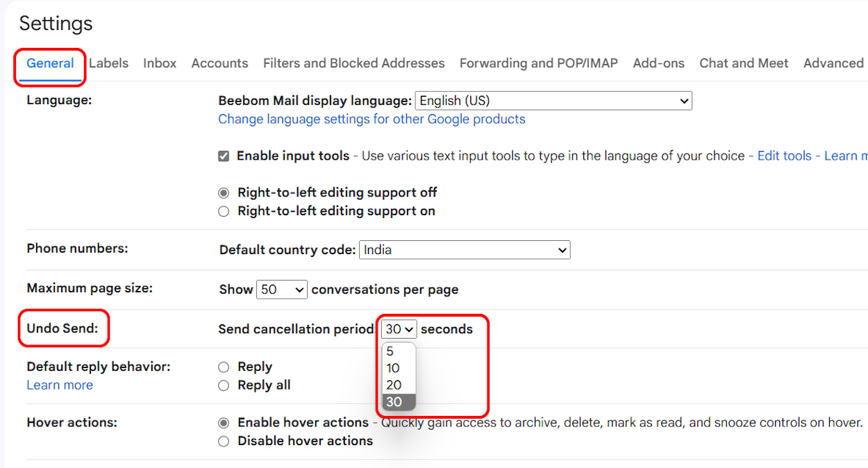Select Right-to-left editing support on
Screen dimensions: 868x468
point(224,211)
